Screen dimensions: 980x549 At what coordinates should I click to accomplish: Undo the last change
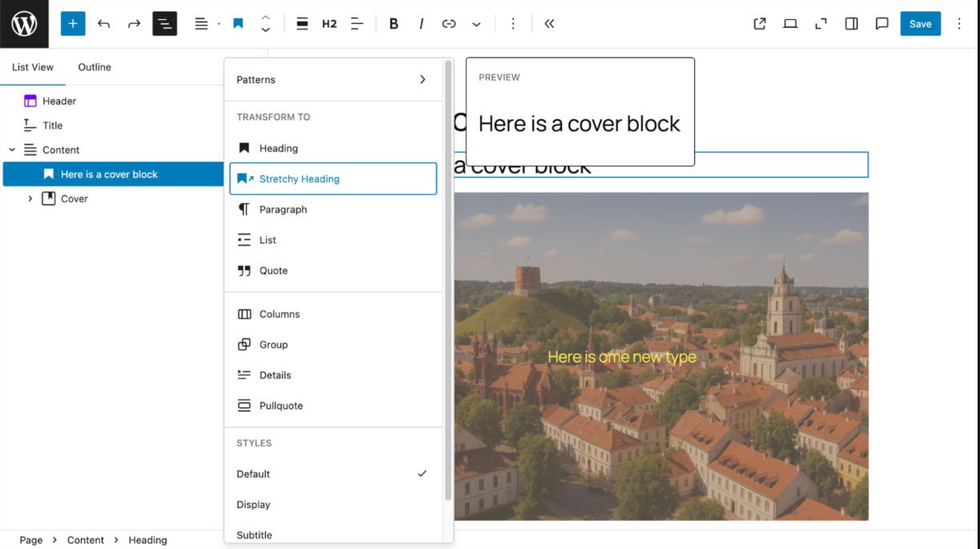coord(103,24)
